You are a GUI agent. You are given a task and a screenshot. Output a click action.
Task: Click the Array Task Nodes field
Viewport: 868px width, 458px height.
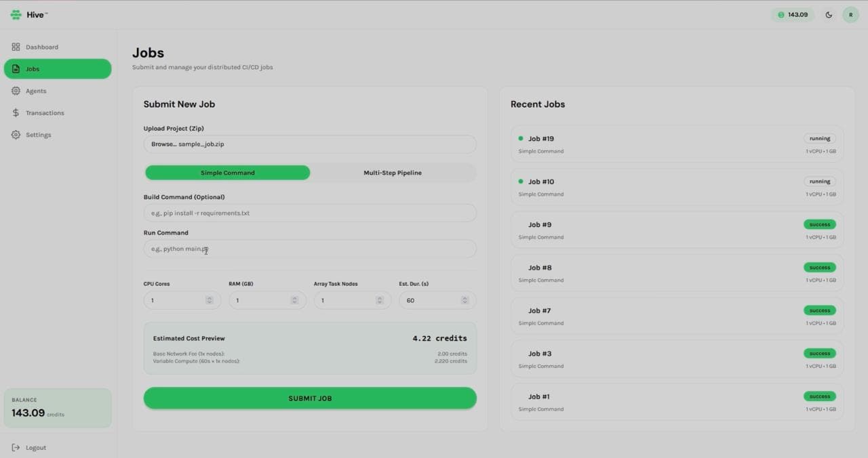(x=353, y=300)
